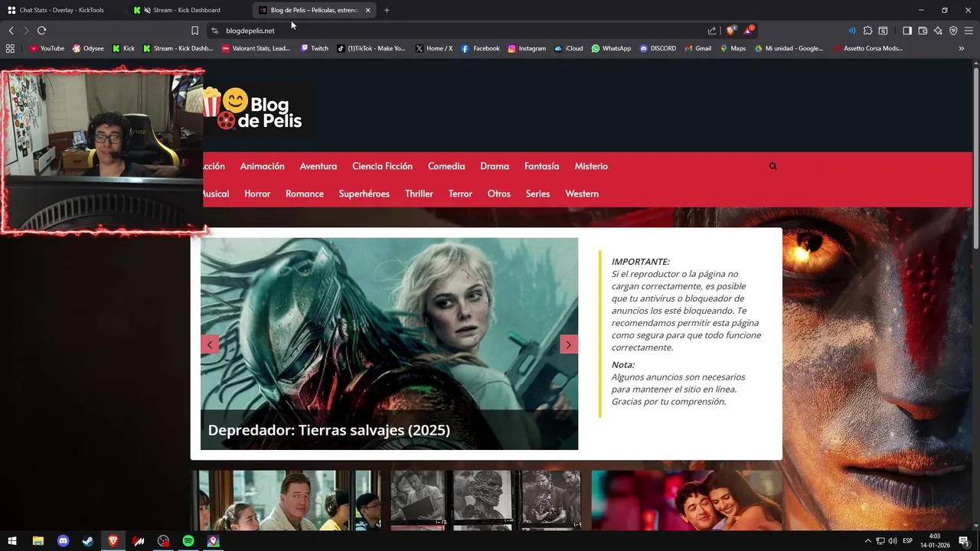Open the WhatsApp bookmark
The width and height of the screenshot is (980, 551).
tap(611, 48)
